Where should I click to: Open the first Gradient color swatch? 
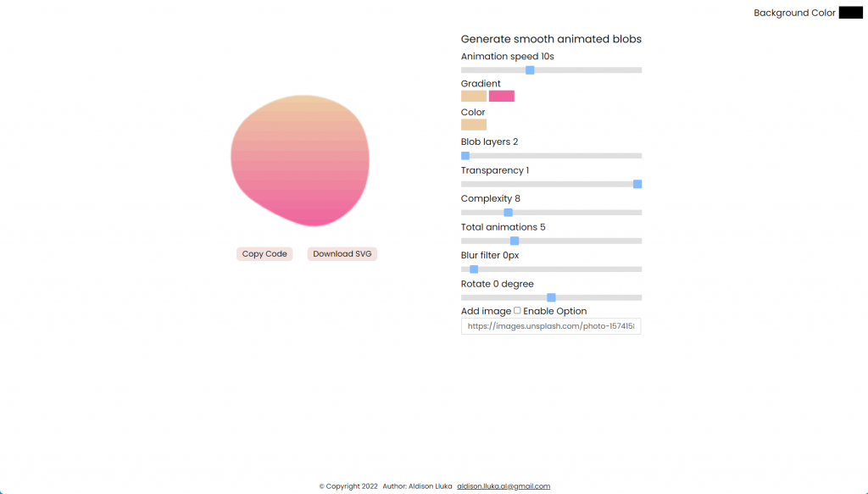(x=473, y=96)
